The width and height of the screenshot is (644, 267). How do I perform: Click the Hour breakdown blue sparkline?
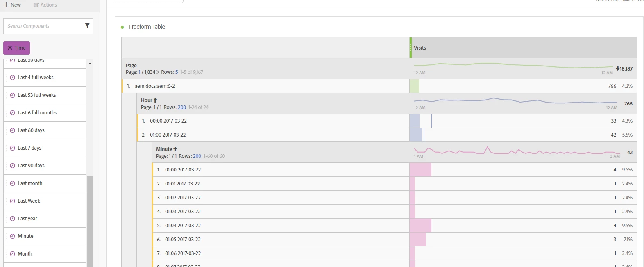(515, 101)
